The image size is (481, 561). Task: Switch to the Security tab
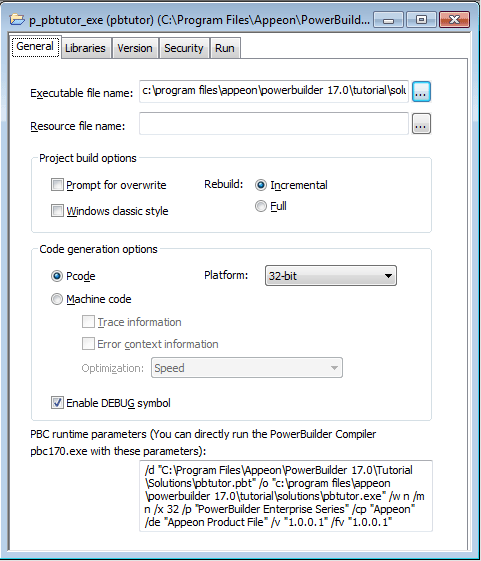tap(184, 48)
